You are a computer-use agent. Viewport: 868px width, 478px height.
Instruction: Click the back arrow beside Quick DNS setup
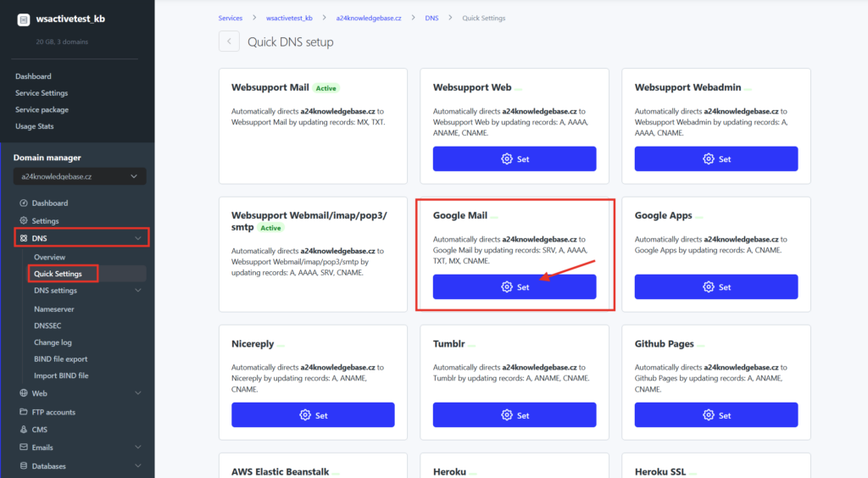click(x=229, y=42)
